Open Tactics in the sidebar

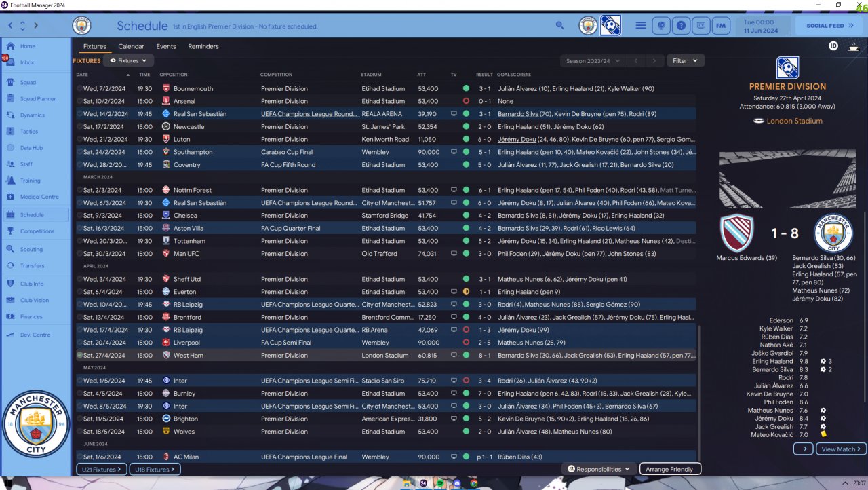point(35,132)
